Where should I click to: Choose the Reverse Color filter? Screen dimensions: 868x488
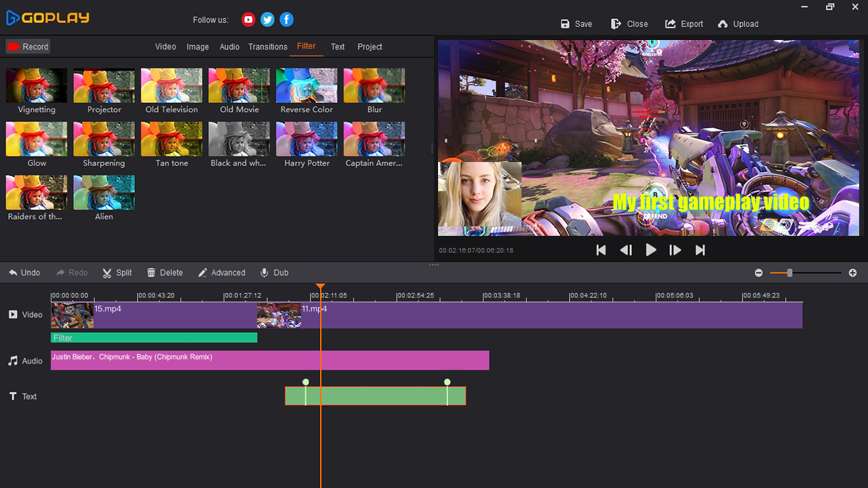(307, 85)
